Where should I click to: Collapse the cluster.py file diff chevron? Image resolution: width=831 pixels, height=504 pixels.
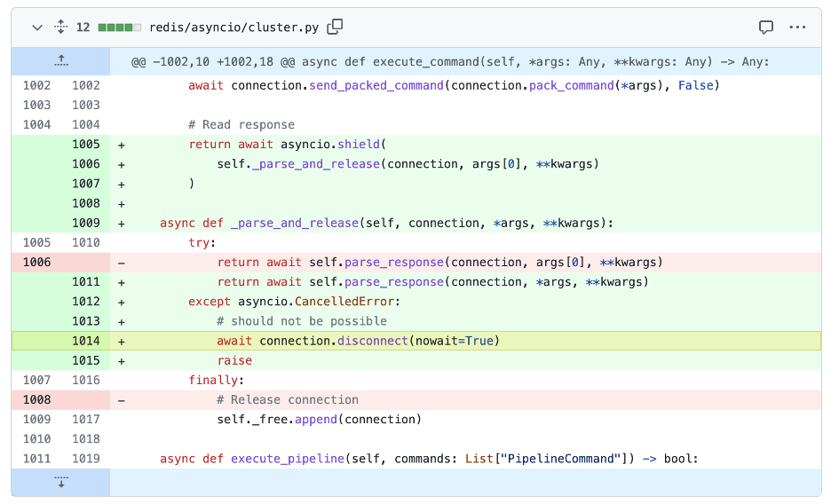tap(36, 28)
